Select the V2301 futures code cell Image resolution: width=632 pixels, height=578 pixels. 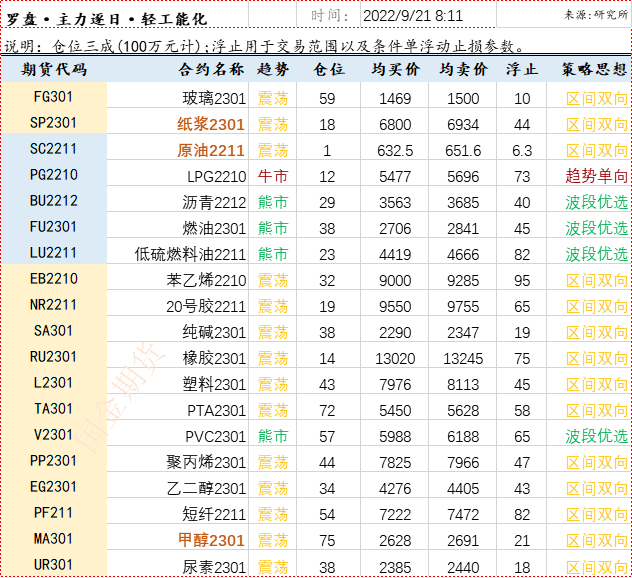click(x=53, y=435)
